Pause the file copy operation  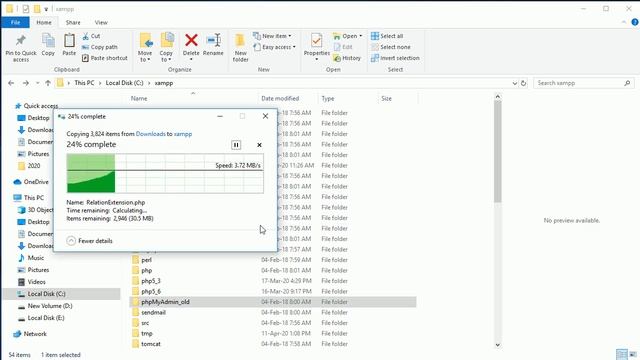click(236, 145)
